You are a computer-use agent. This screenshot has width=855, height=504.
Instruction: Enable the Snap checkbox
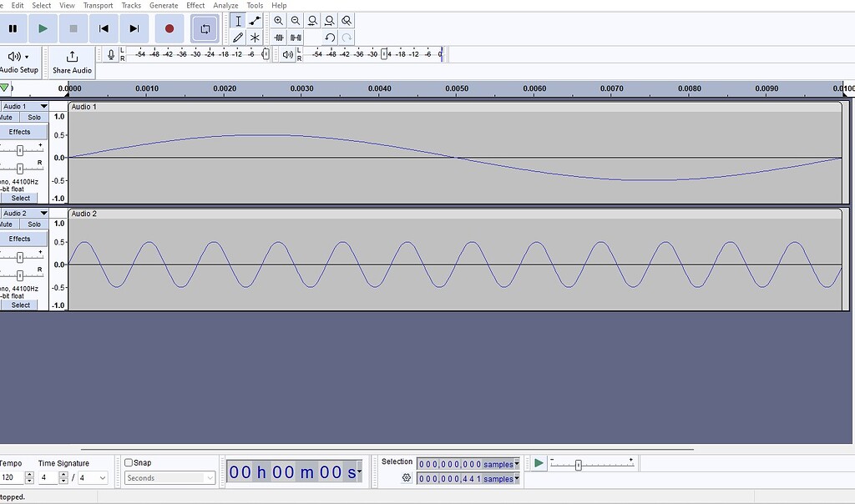[127, 462]
